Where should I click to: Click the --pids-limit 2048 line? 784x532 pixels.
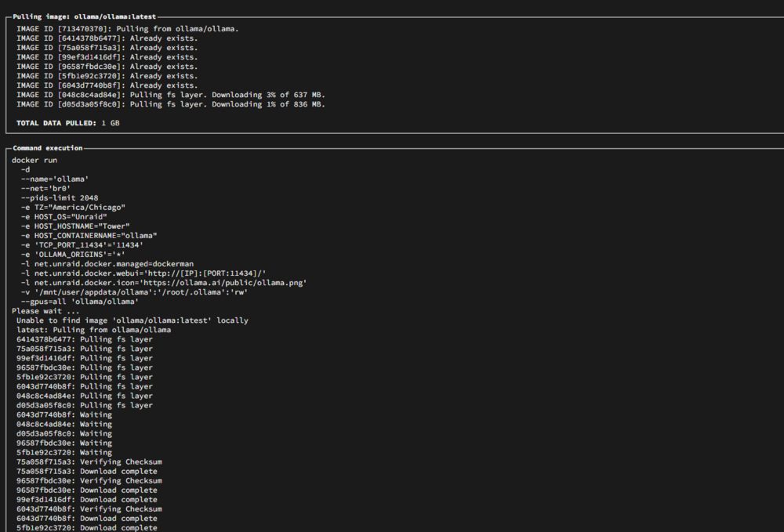[60, 197]
